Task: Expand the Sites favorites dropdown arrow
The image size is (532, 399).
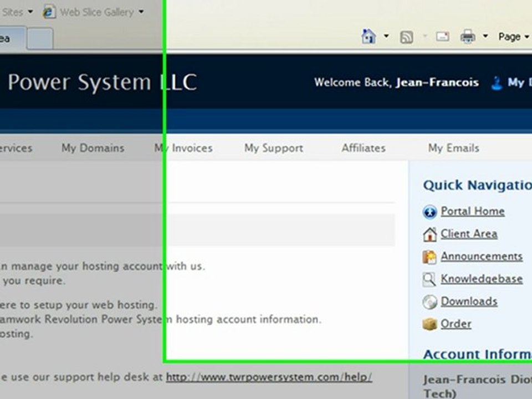Action: pos(30,12)
